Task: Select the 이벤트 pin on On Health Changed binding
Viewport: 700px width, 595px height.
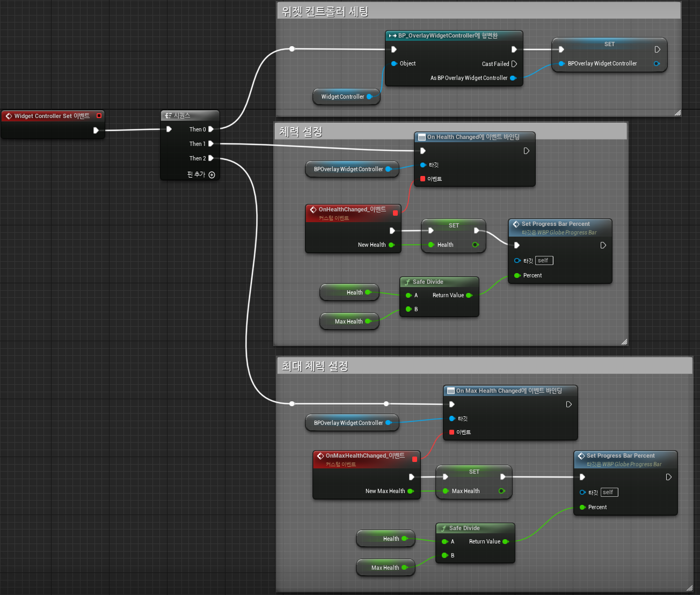Action: (x=423, y=179)
